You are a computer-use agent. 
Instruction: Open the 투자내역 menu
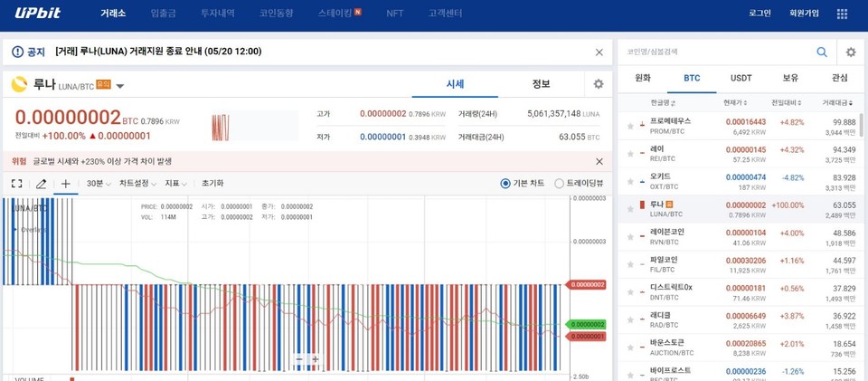pyautogui.click(x=218, y=14)
